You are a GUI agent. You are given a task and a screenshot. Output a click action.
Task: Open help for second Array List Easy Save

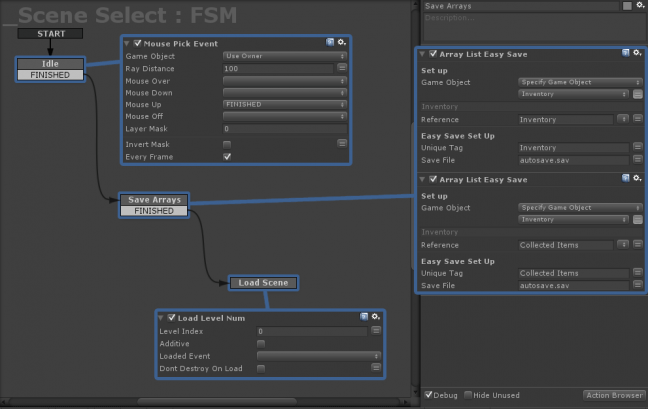pyautogui.click(x=626, y=178)
